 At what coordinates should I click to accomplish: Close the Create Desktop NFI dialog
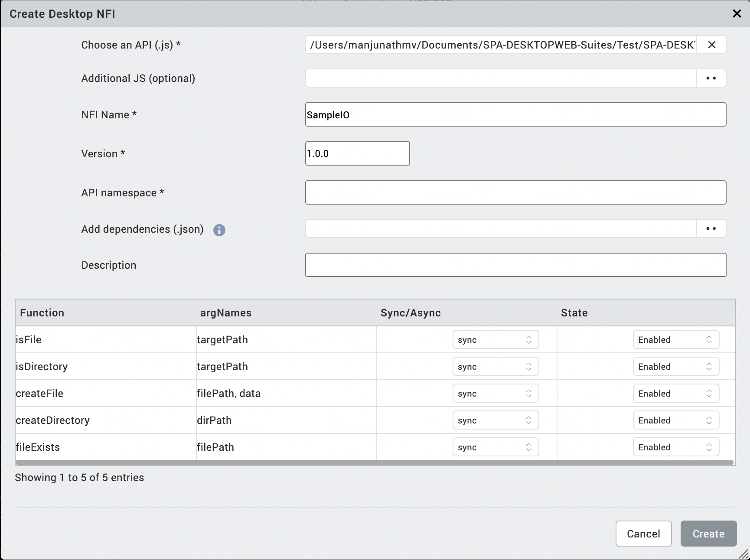pyautogui.click(x=737, y=14)
